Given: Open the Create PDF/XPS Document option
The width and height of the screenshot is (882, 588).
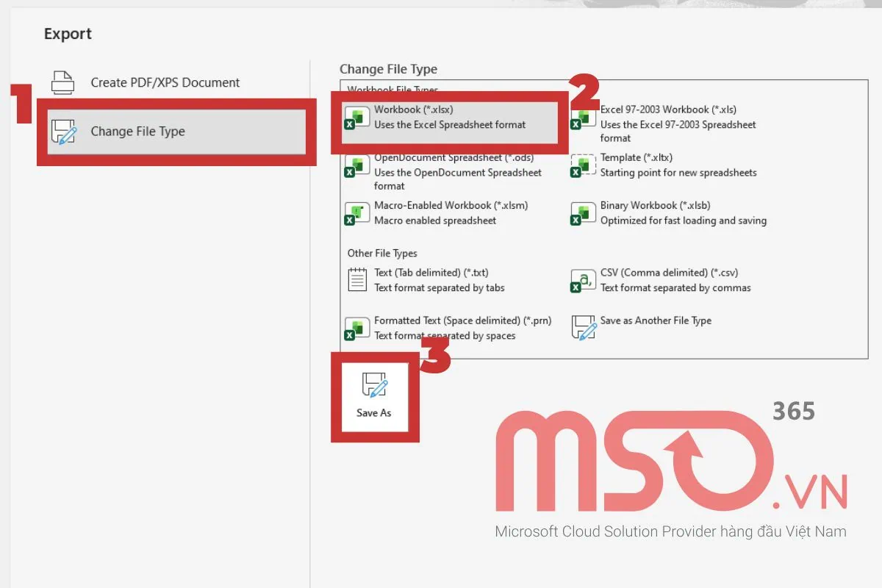Looking at the screenshot, I should 165,82.
